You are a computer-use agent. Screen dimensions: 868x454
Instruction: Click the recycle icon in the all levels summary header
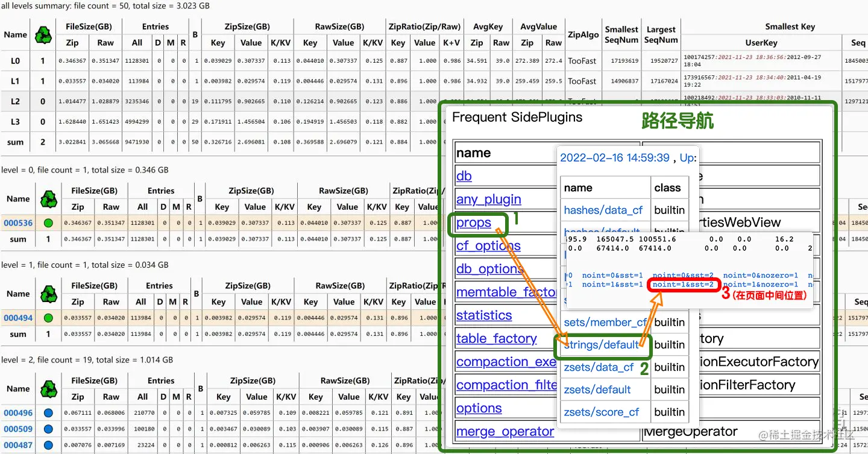(43, 35)
